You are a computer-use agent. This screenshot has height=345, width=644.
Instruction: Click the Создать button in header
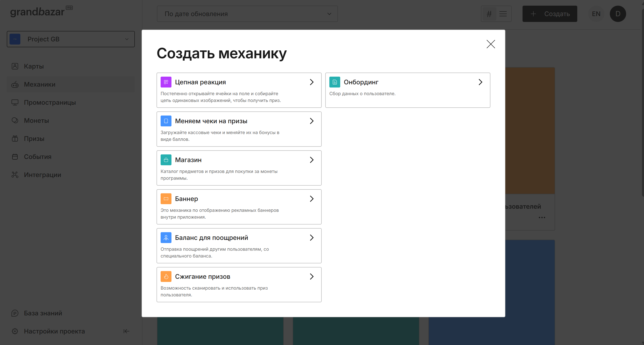point(550,14)
